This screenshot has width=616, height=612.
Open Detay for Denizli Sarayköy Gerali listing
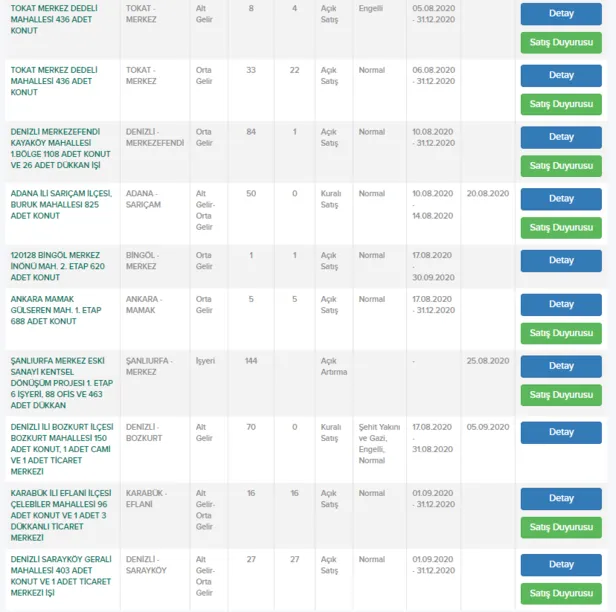(x=561, y=565)
